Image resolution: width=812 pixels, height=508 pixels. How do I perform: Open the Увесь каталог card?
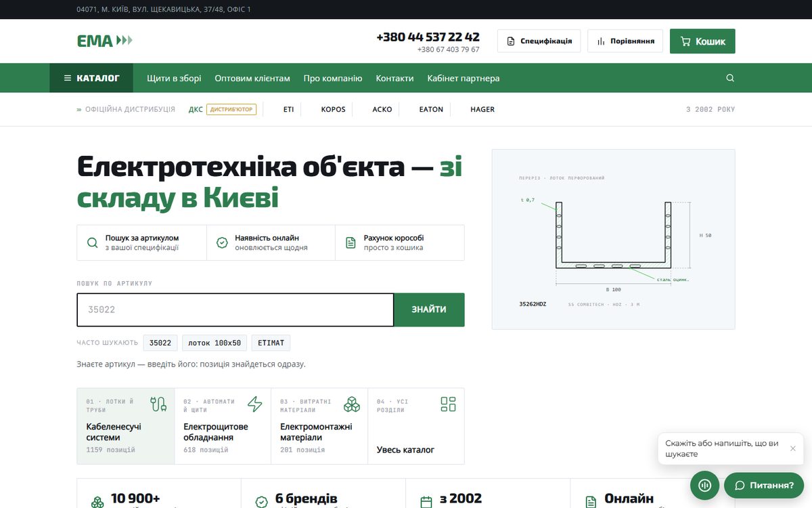[416, 426]
